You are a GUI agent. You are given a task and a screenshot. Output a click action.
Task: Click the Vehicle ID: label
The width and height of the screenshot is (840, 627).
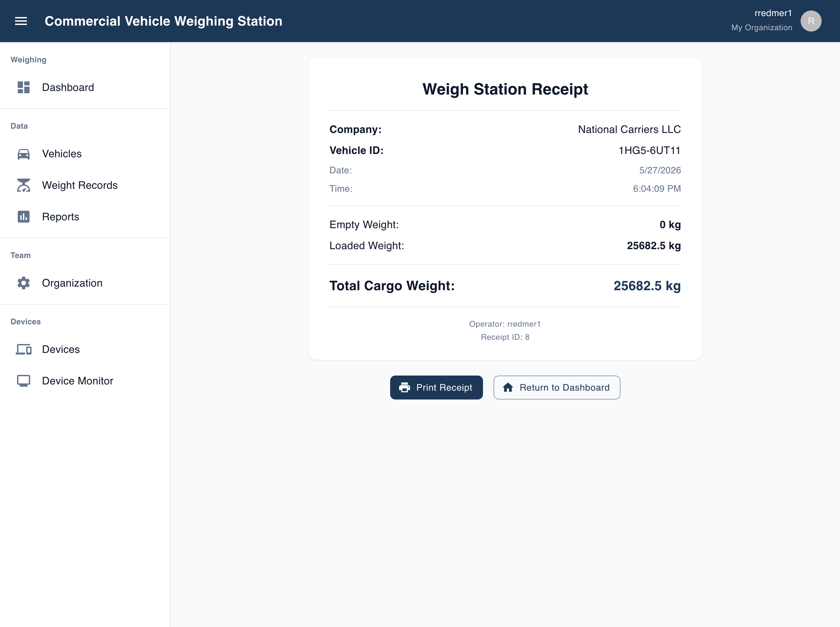coord(356,151)
